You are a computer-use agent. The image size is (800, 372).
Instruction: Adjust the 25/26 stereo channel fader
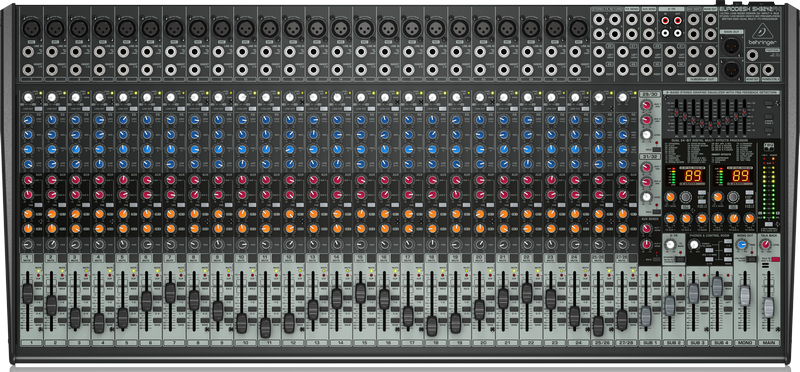tap(598, 326)
